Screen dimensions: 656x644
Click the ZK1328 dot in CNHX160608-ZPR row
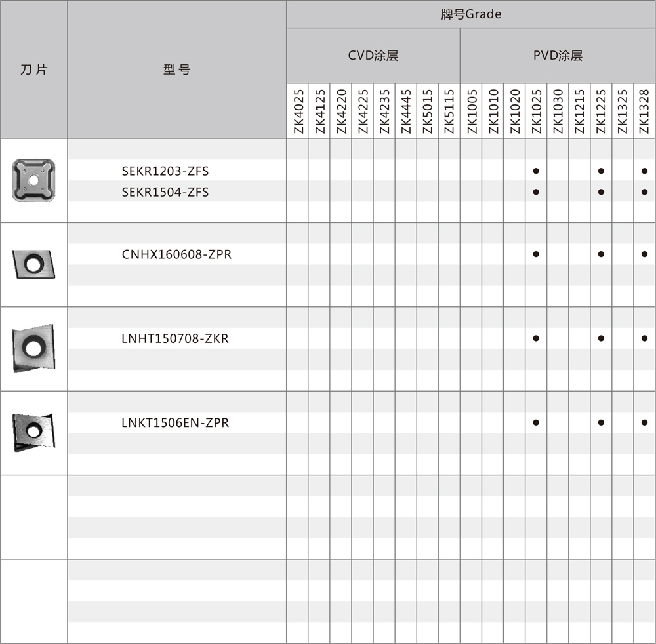pos(645,254)
